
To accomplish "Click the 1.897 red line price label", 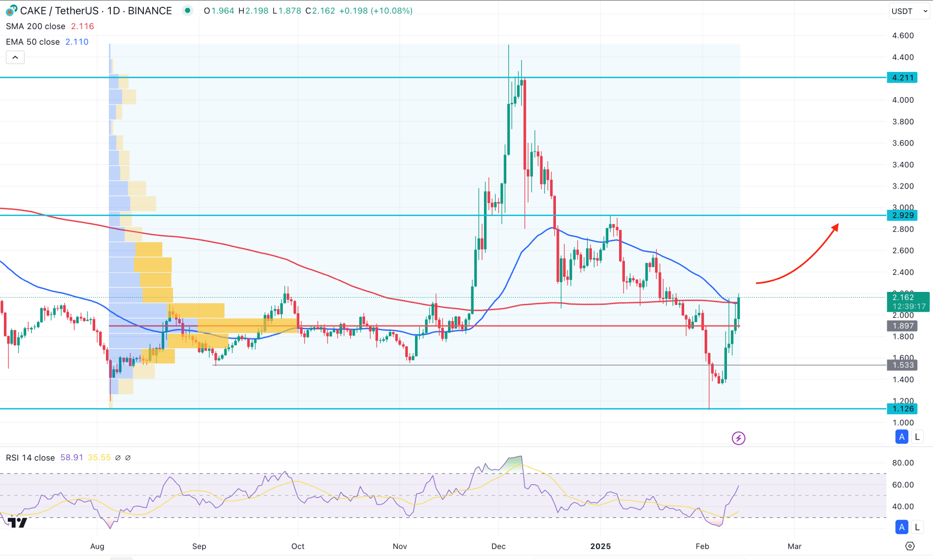I will 902,326.
